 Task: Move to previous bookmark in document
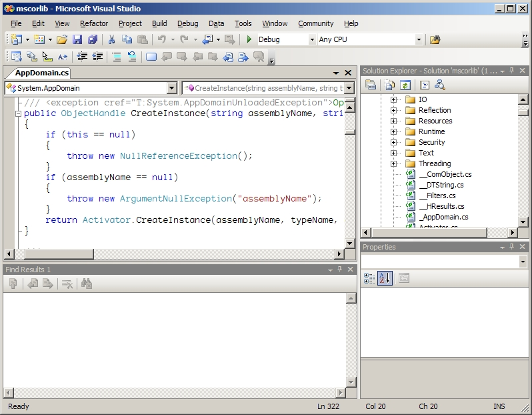(x=228, y=57)
